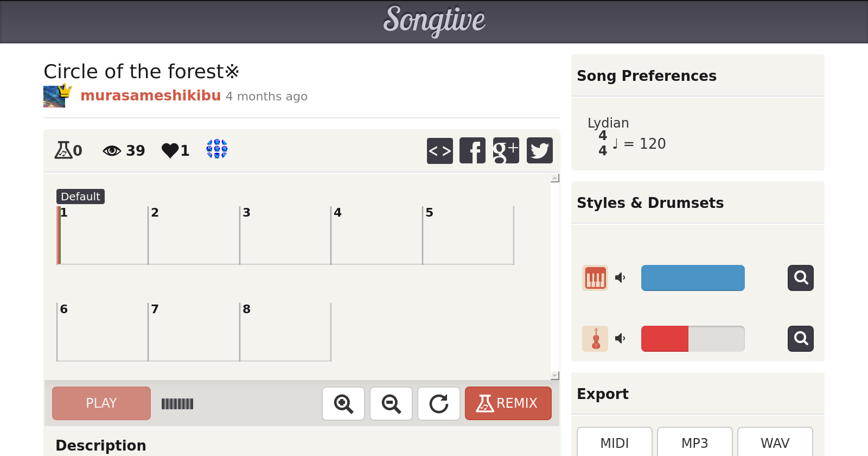Export song as MIDI
This screenshot has width=868, height=456.
[x=614, y=443]
